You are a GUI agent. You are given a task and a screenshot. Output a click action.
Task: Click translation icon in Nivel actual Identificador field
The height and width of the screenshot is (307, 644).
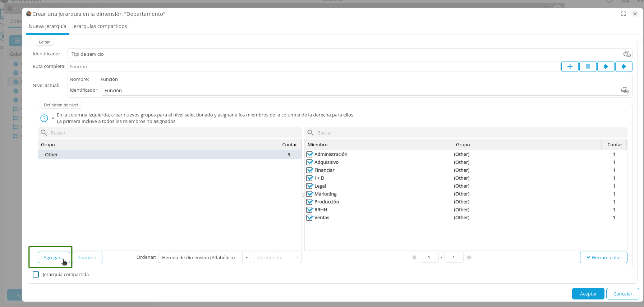625,90
